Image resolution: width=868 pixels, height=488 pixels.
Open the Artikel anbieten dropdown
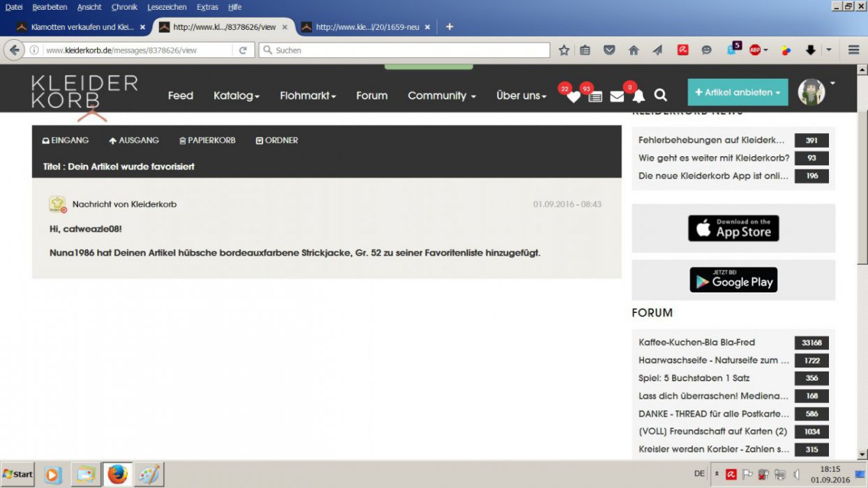pyautogui.click(x=738, y=92)
